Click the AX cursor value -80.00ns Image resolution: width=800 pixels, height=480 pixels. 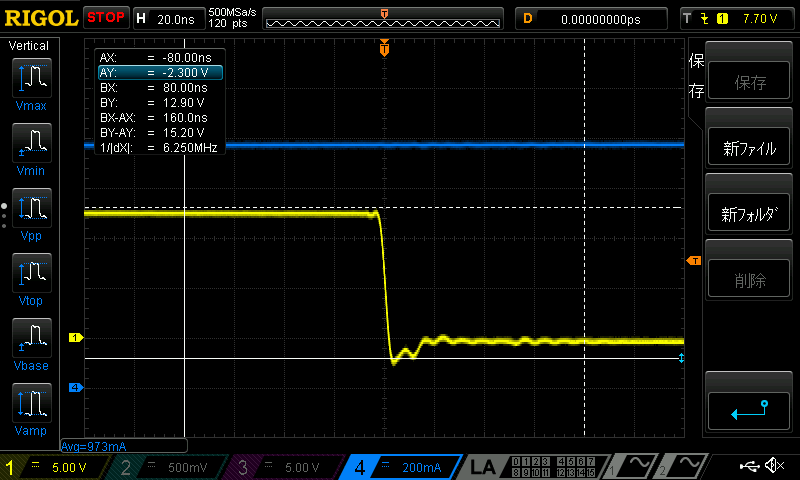pyautogui.click(x=187, y=58)
